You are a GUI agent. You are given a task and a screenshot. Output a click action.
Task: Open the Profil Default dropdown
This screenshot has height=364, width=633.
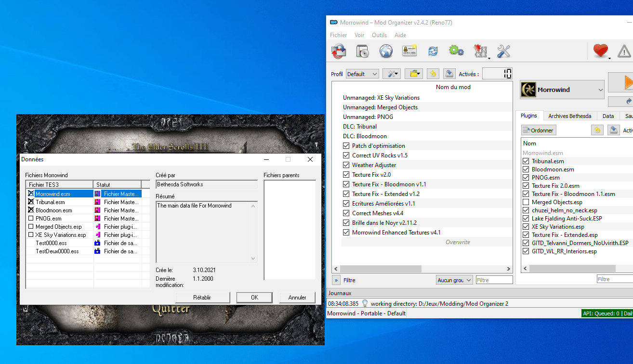point(362,74)
